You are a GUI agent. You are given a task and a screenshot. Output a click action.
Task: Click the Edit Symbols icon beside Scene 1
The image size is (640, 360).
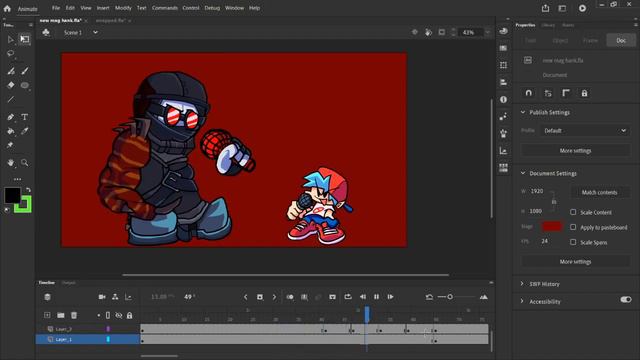point(46,32)
